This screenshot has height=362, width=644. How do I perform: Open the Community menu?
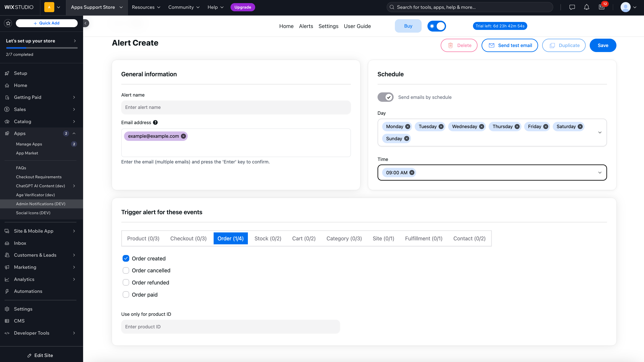(184, 7)
